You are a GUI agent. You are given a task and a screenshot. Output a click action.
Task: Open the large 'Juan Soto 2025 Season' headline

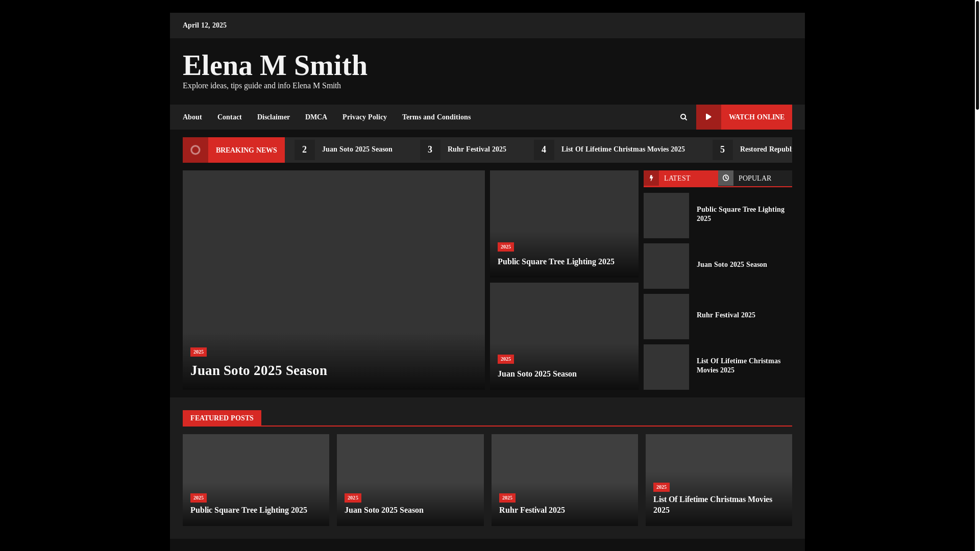point(259,370)
